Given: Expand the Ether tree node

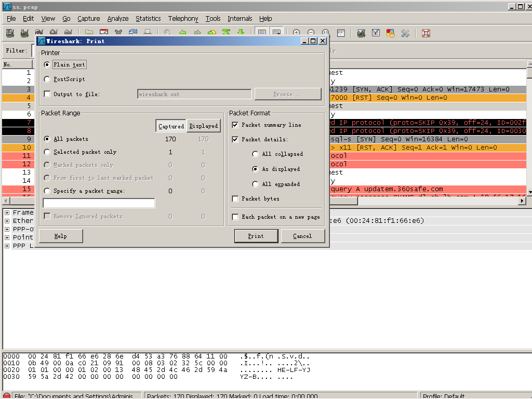Looking at the screenshot, I should tap(7, 220).
